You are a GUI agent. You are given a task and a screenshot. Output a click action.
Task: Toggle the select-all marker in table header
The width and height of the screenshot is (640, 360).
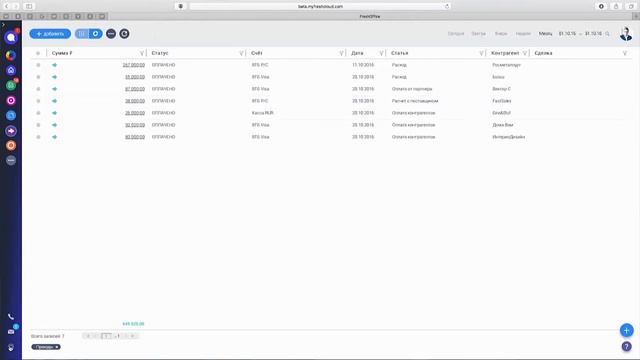click(x=38, y=53)
